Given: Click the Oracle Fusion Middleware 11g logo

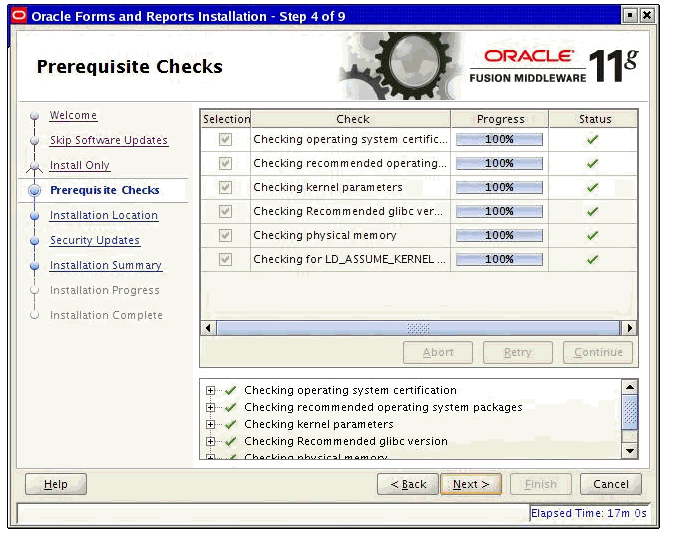Looking at the screenshot, I should (x=554, y=66).
